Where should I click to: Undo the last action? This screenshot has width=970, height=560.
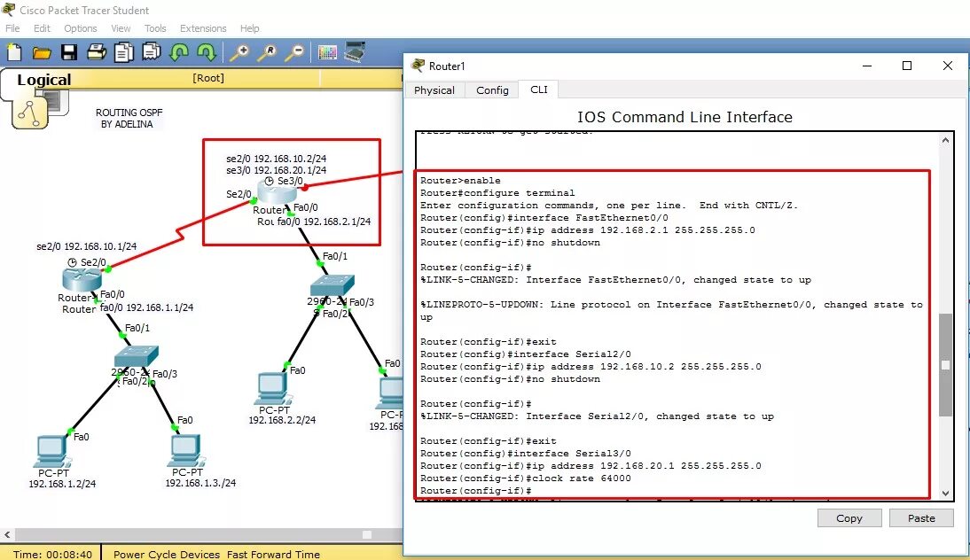tap(179, 52)
